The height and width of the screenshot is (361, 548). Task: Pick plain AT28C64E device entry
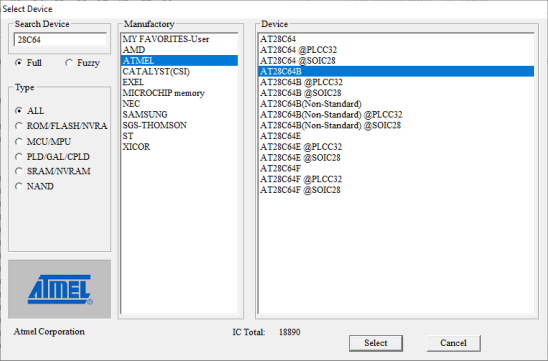(x=396, y=136)
